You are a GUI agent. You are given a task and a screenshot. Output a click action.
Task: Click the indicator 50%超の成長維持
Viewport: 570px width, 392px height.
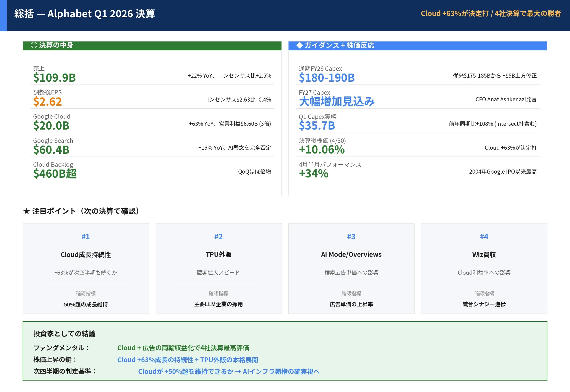pyautogui.click(x=86, y=304)
